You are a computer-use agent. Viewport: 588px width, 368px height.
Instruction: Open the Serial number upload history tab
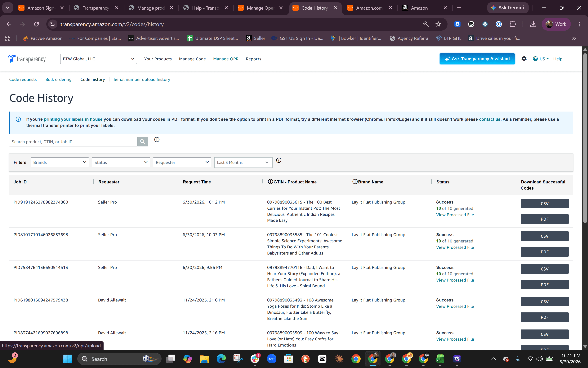click(142, 79)
